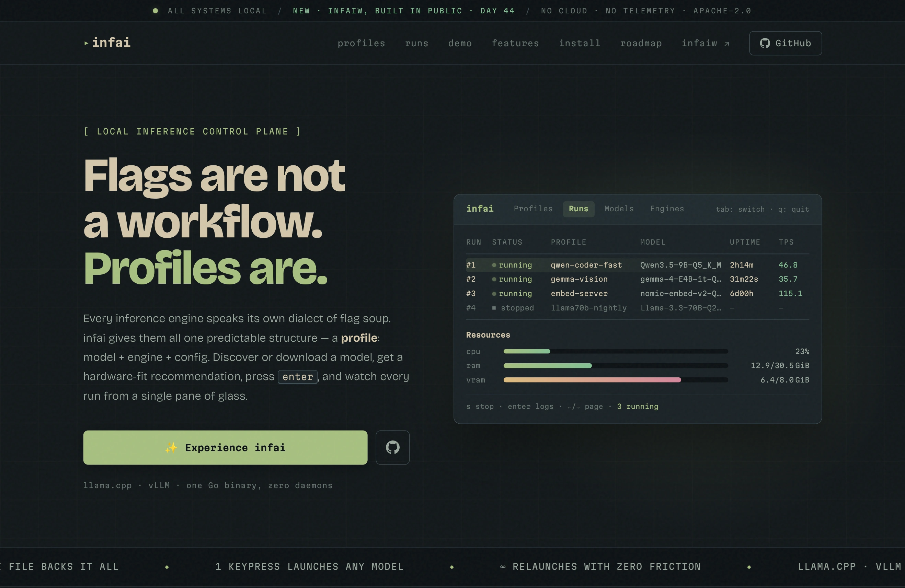Open the external infaiw link

pos(706,43)
